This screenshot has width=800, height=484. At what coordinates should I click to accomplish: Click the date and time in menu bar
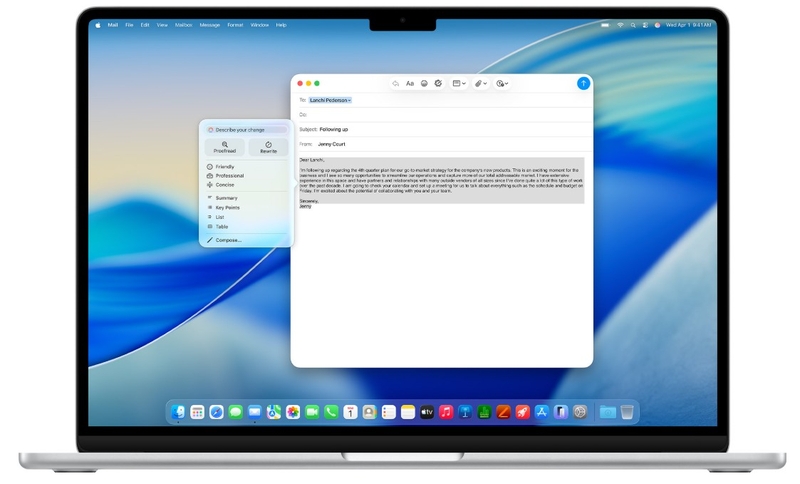point(688,24)
